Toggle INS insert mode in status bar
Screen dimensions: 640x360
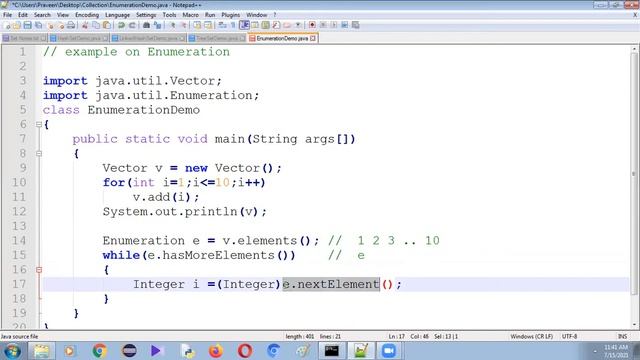(x=622, y=336)
